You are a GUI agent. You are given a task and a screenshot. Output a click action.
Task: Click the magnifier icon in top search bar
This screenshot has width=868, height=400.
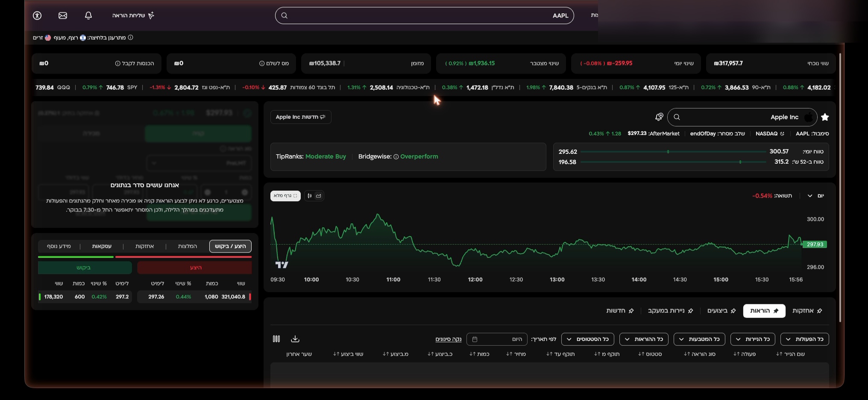click(284, 15)
